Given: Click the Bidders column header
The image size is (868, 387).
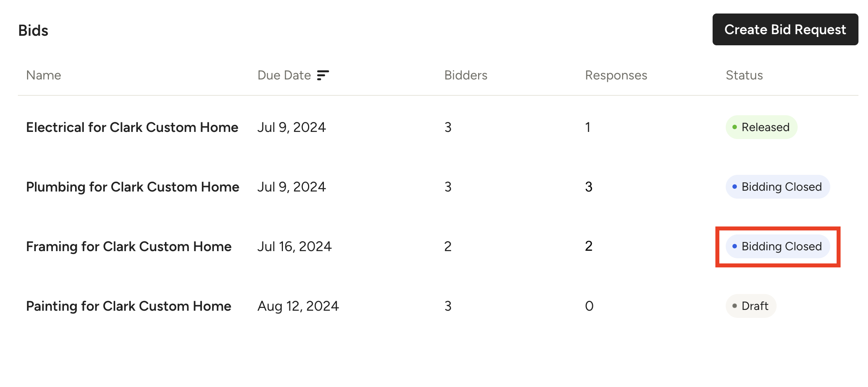Looking at the screenshot, I should pyautogui.click(x=465, y=75).
